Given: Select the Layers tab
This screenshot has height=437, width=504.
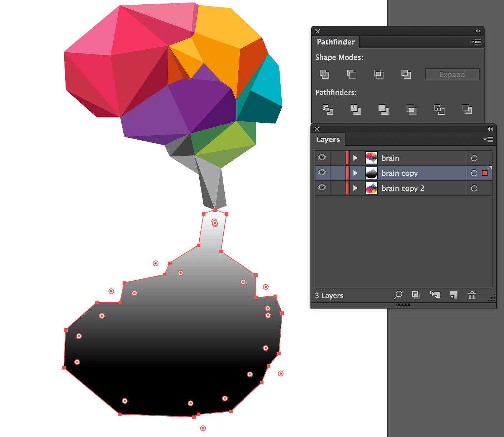Looking at the screenshot, I should click(328, 140).
